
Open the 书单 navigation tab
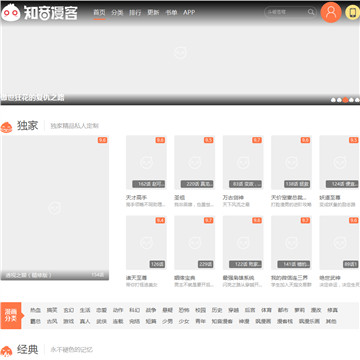[171, 13]
